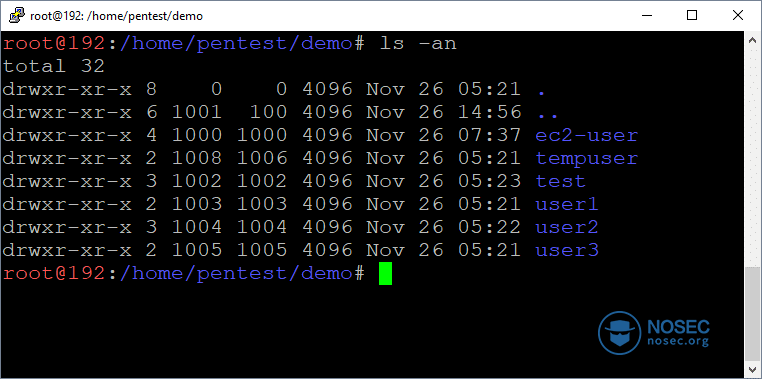Click the ec2-user directory name
762x379 pixels.
(586, 135)
